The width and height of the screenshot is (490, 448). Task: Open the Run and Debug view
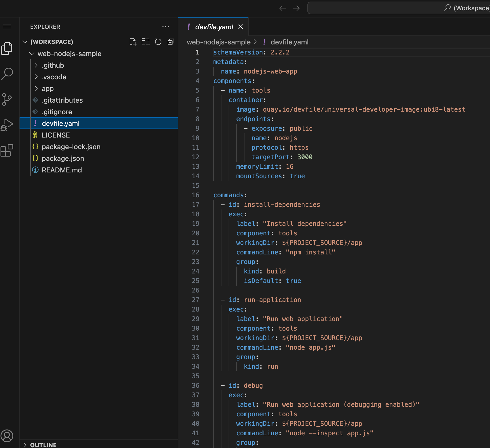point(7,125)
